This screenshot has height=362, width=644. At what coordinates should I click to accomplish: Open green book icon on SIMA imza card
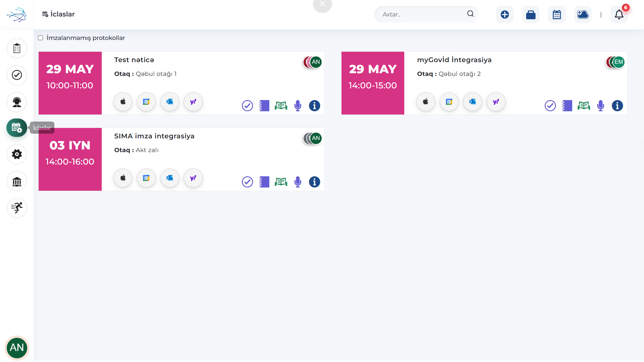pos(281,182)
